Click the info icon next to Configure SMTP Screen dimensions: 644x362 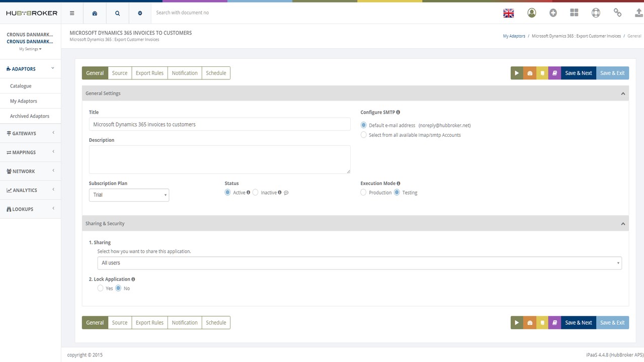point(398,113)
